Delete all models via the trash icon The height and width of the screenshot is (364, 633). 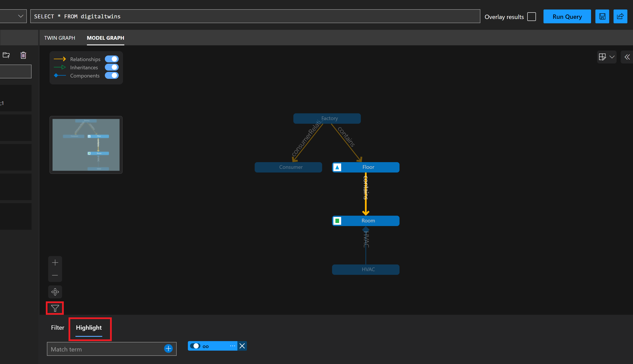pyautogui.click(x=23, y=55)
